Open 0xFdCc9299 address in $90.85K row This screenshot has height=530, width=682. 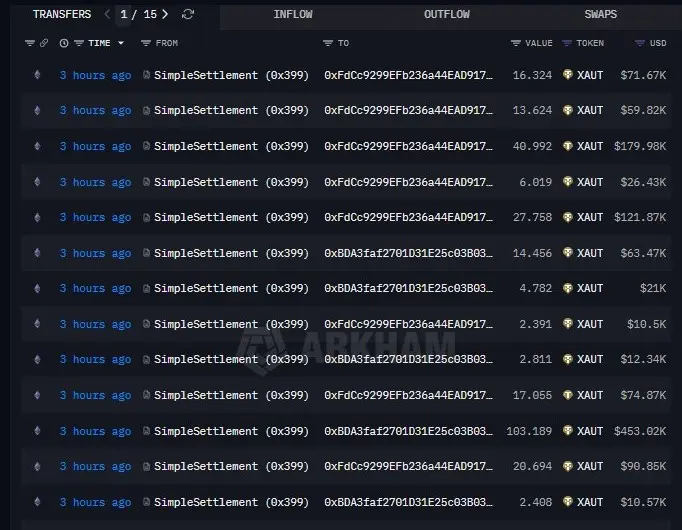(x=408, y=466)
